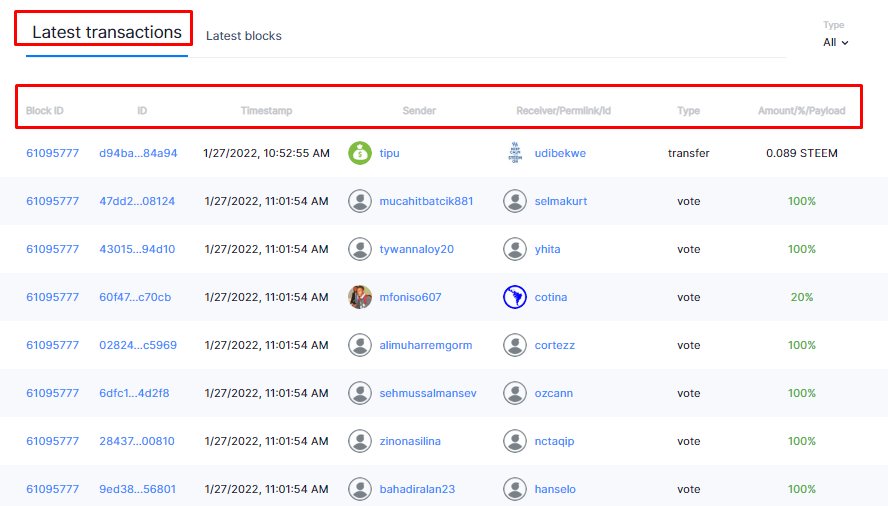
Task: Open sender profile tywannaloy20
Action: coord(416,249)
